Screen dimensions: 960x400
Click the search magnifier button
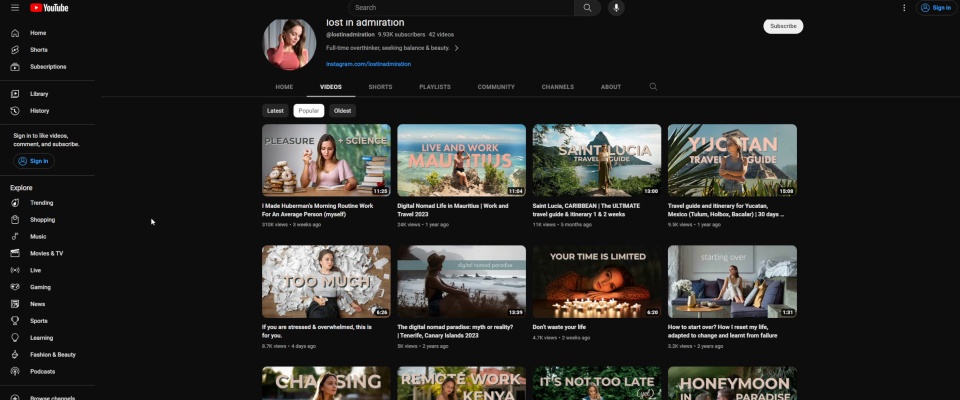(x=587, y=8)
